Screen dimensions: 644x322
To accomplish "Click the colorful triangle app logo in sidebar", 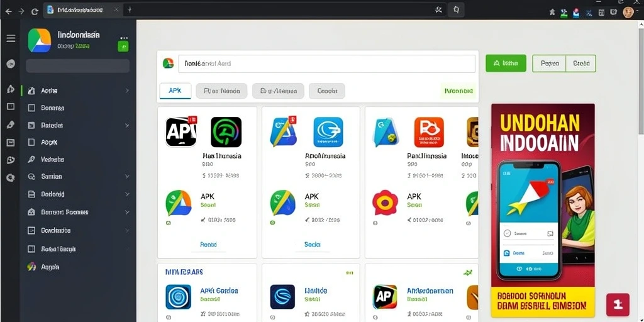I will tap(40, 40).
